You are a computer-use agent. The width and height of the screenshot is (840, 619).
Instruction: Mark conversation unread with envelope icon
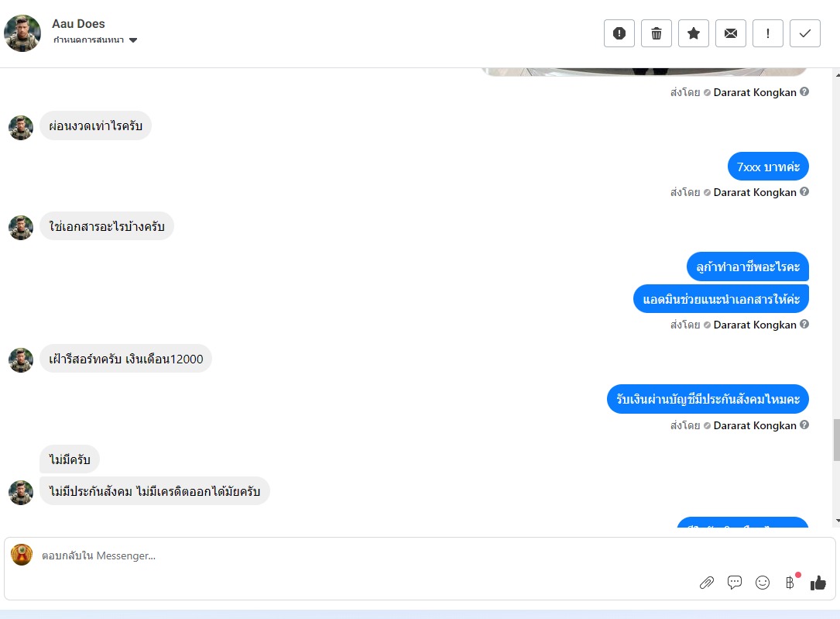[731, 33]
